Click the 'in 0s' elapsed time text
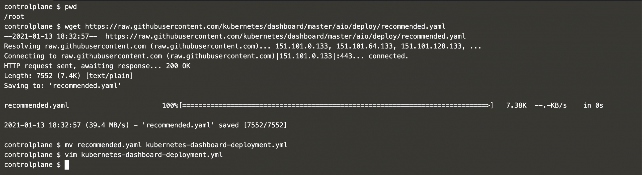This screenshot has height=175, width=644. coord(593,105)
